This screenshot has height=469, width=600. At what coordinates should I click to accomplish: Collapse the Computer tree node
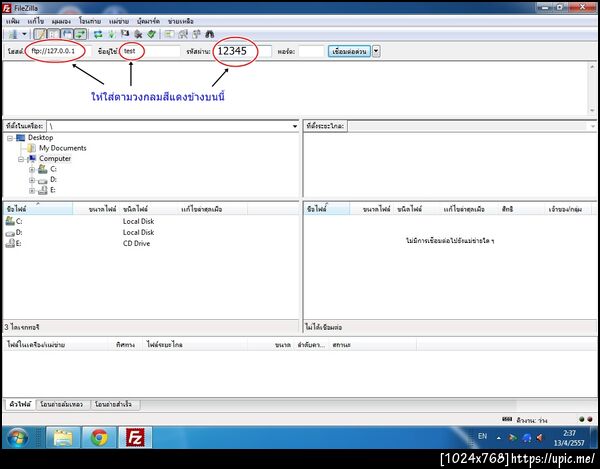click(21, 159)
